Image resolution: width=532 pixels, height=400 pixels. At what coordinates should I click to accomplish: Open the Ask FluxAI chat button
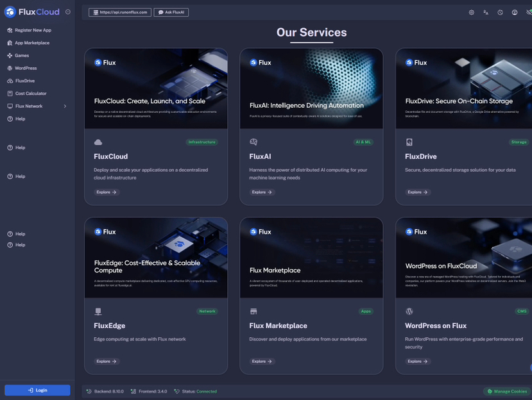coord(171,12)
